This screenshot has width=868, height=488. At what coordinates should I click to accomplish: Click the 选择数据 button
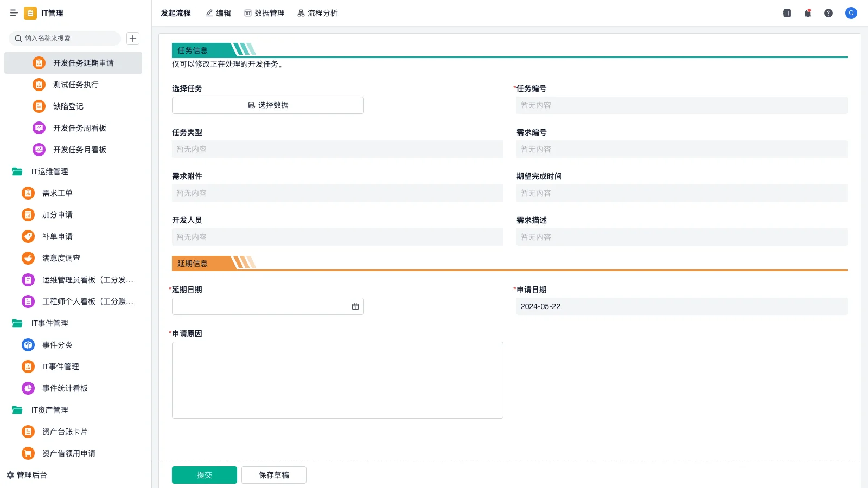tap(268, 105)
